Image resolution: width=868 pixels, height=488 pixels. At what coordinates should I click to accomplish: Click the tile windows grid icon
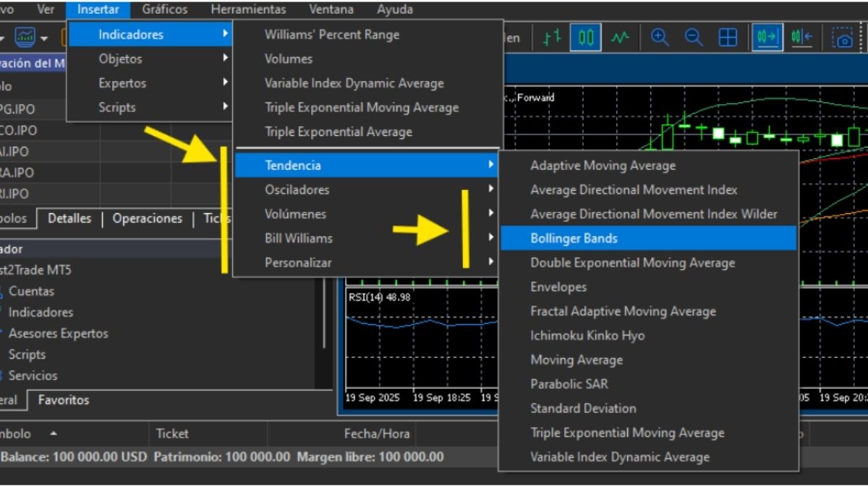(728, 38)
